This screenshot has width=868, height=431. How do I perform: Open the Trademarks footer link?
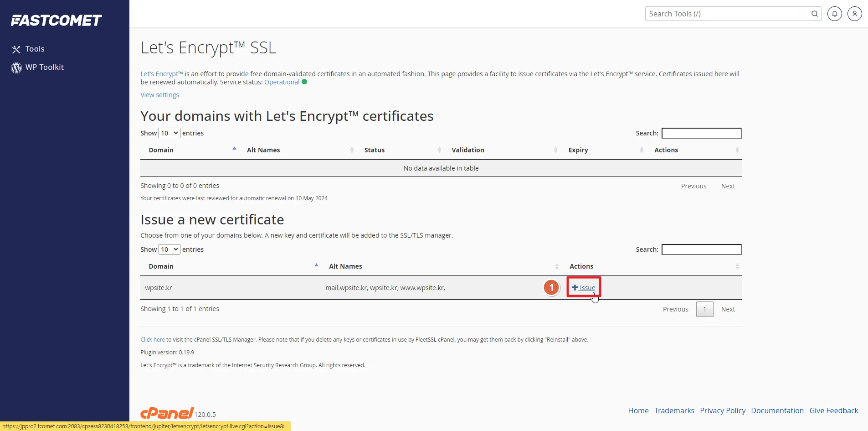click(x=674, y=410)
